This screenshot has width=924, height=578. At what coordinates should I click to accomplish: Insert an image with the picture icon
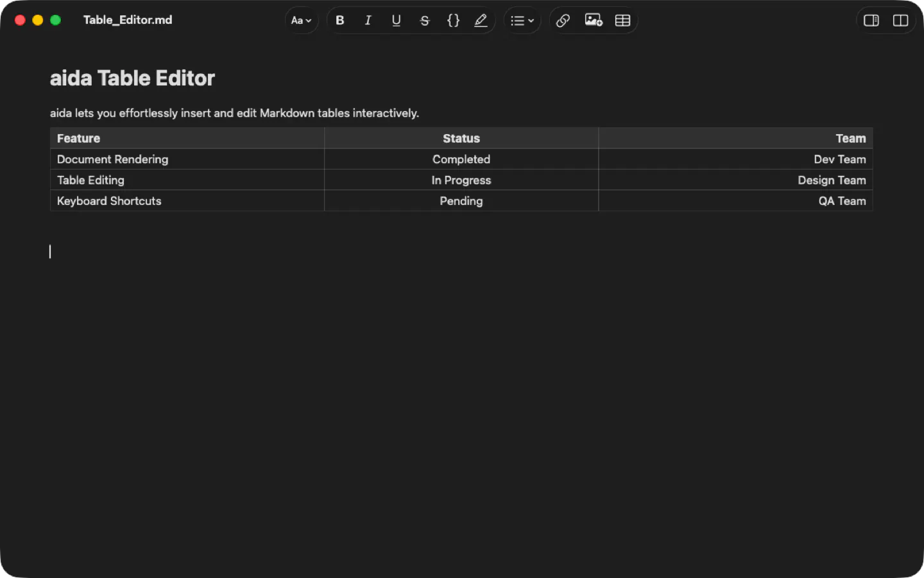click(594, 21)
